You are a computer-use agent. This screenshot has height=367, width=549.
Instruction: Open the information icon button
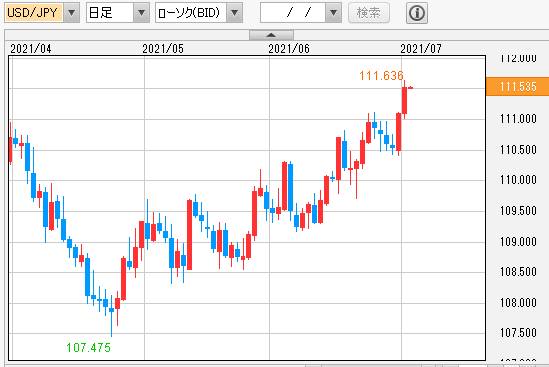tap(417, 13)
